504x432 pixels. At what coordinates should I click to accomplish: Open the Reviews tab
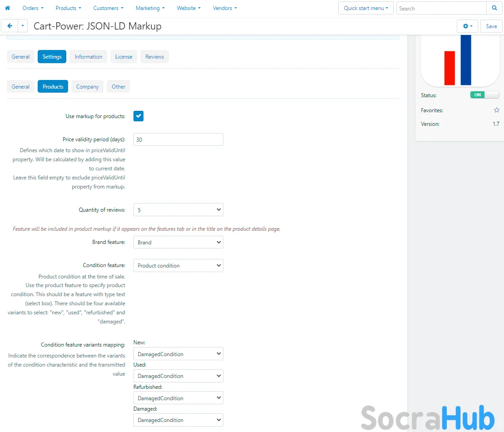pos(155,57)
